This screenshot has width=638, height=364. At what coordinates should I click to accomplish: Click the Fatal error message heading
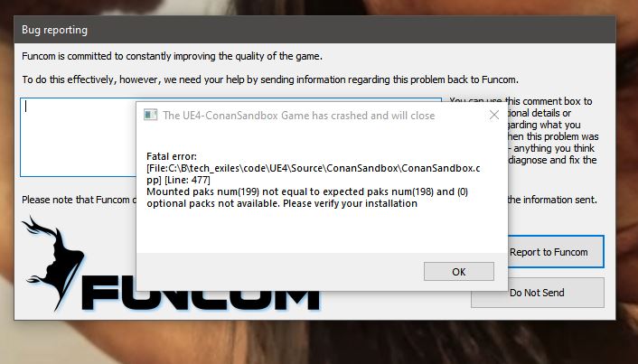(x=172, y=156)
